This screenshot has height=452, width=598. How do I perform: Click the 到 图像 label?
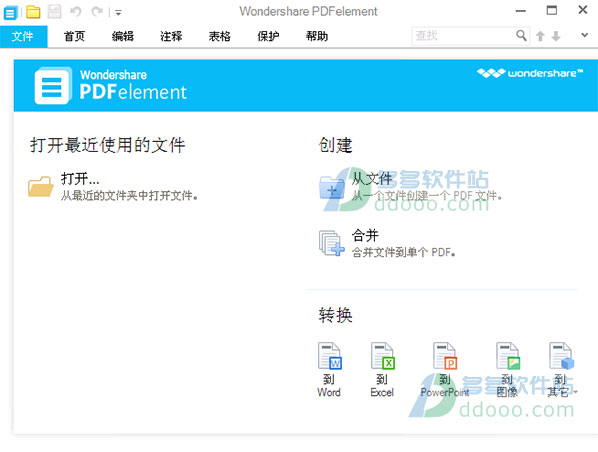[507, 386]
